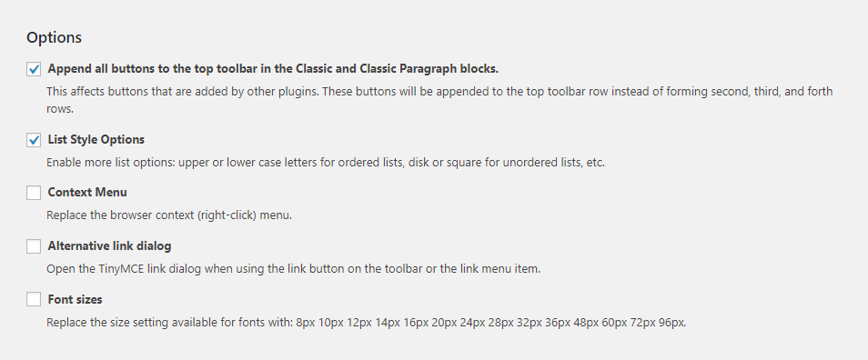
Task: Click the 'Alternative link dialog' label
Action: (109, 246)
